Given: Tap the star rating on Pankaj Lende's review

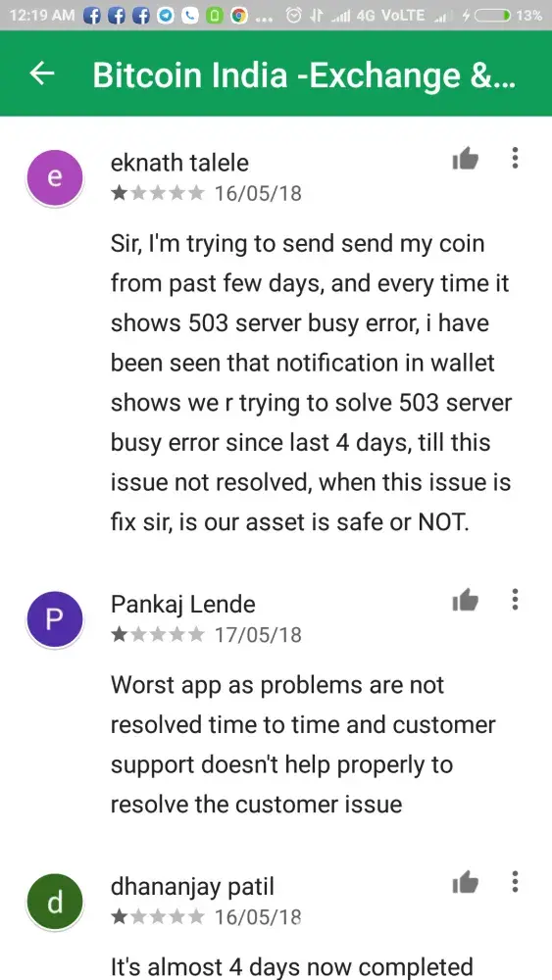Looking at the screenshot, I should [x=158, y=635].
